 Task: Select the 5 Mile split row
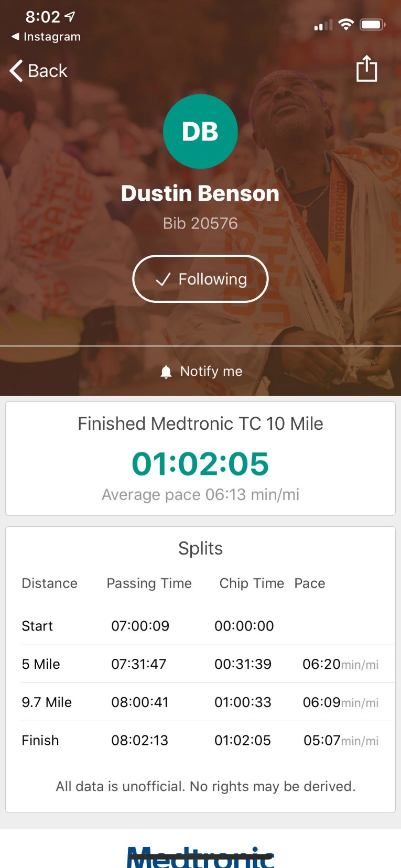click(x=200, y=664)
